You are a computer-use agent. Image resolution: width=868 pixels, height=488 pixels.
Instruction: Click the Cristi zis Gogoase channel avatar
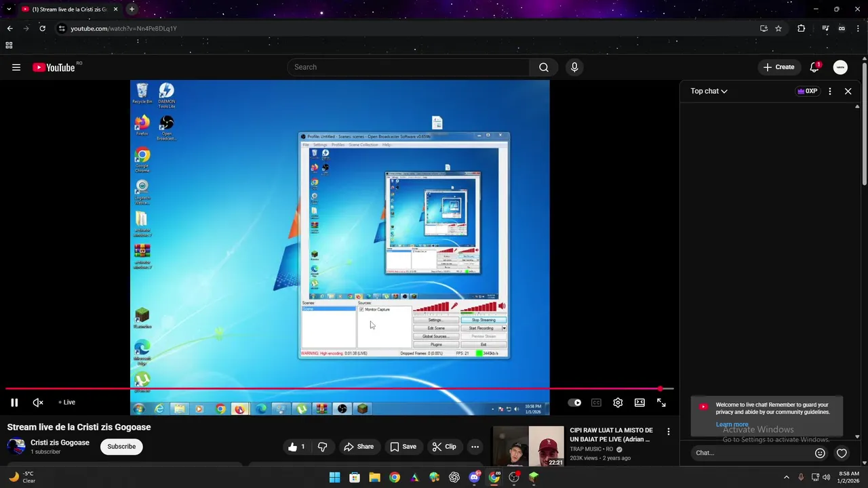tap(16, 447)
